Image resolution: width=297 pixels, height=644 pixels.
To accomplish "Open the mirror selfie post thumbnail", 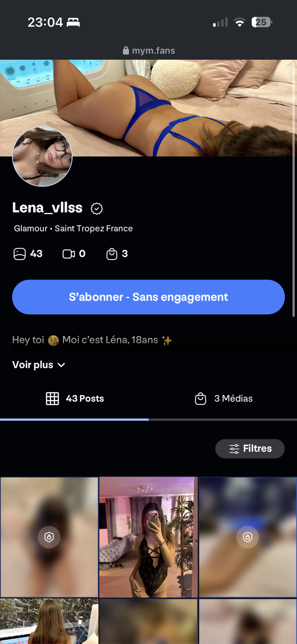I will tap(148, 537).
